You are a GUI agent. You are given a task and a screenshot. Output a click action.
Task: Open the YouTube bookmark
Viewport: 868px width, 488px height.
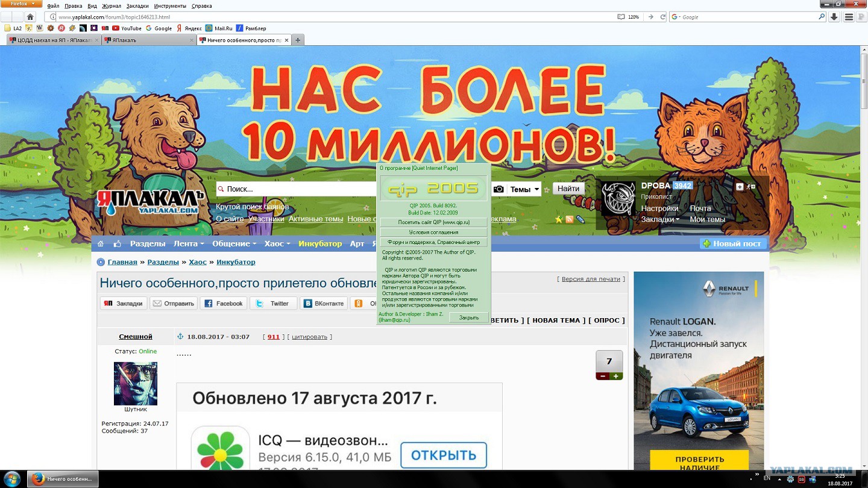[x=127, y=28]
